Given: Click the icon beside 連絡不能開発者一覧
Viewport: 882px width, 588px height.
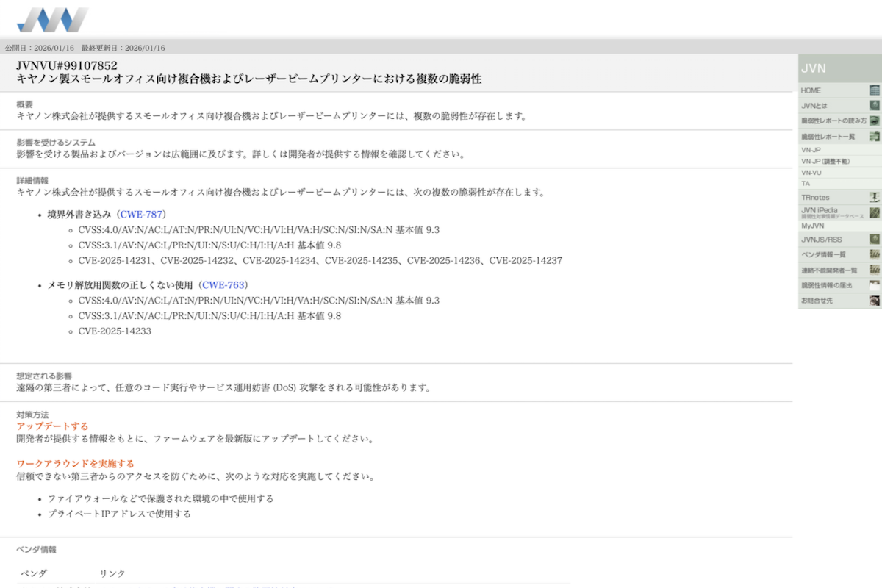Looking at the screenshot, I should pos(874,270).
